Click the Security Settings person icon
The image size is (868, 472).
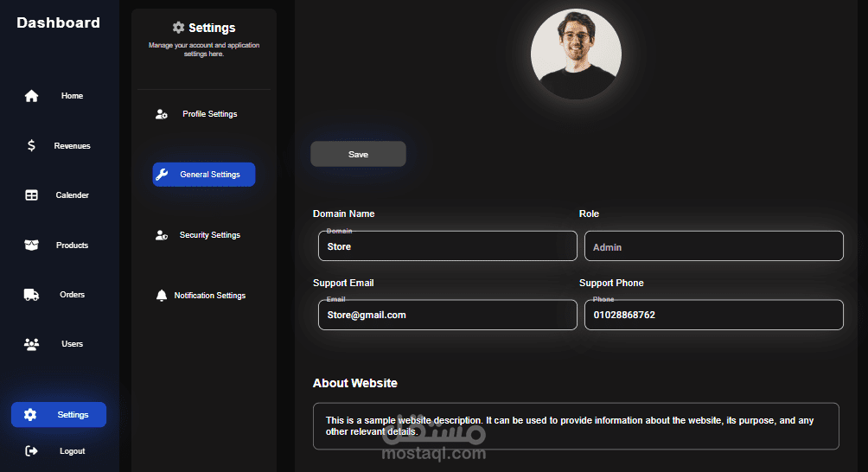pyautogui.click(x=161, y=235)
